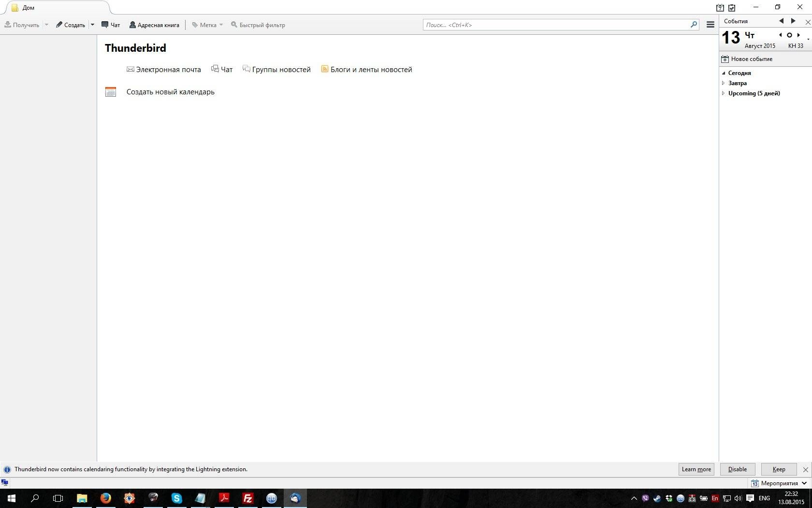Launch File Explorer from the taskbar
812x508 pixels.
(x=82, y=498)
